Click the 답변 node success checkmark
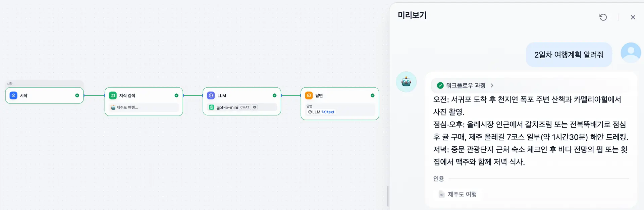Screen dimensions: 644x210 373,95
